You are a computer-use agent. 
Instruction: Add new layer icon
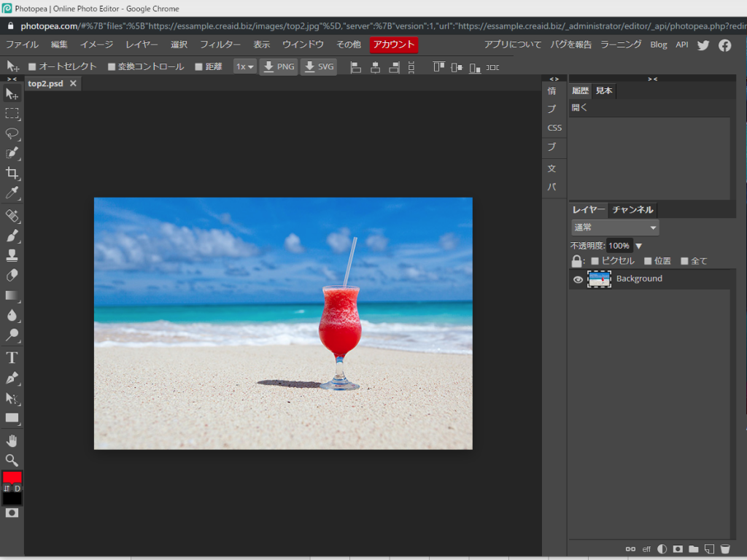coord(709,549)
